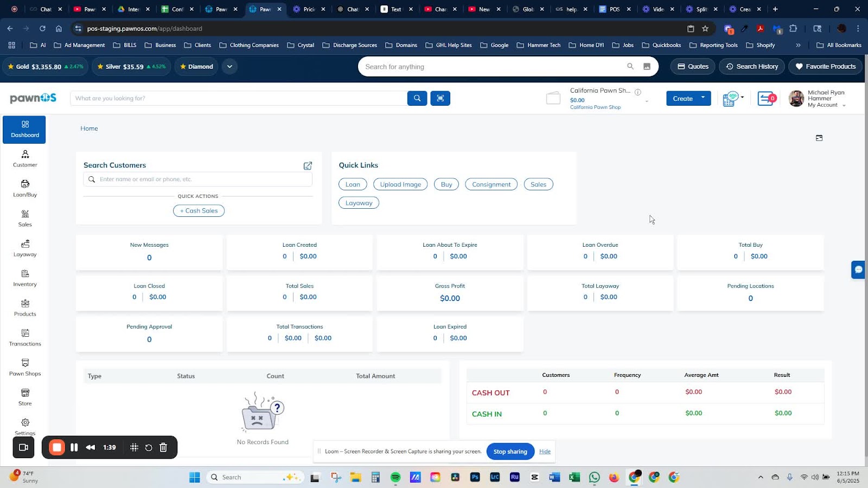Viewport: 868px width, 488px height.
Task: Click the image search icon in search bar
Action: point(647,67)
